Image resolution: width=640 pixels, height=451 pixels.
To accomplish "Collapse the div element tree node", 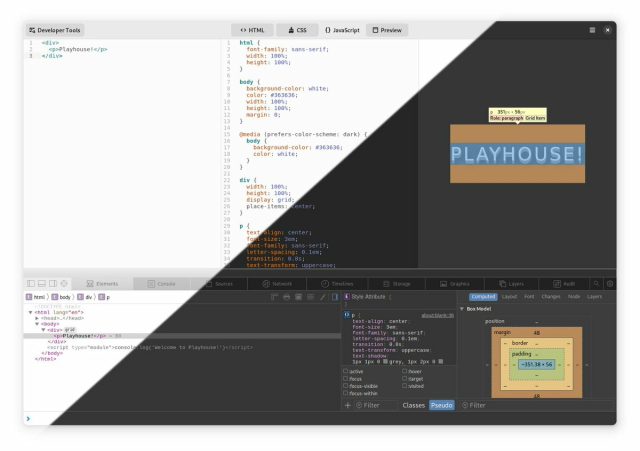I will (x=43, y=329).
